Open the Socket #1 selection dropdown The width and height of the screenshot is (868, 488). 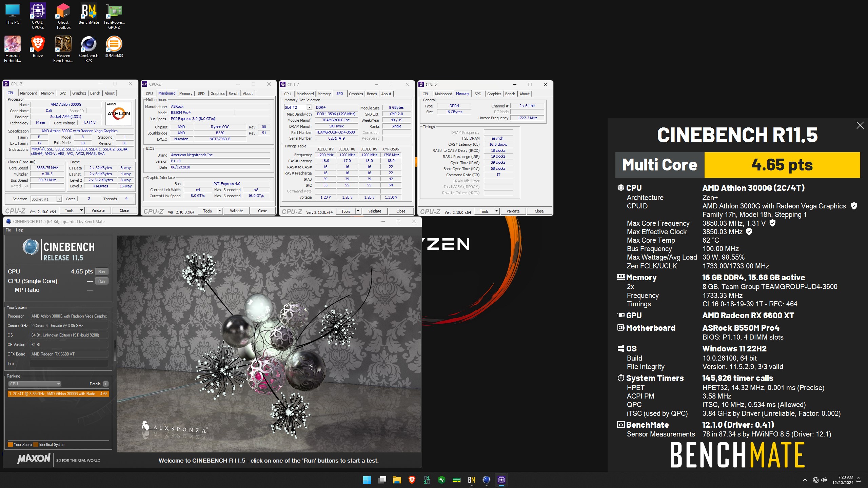pos(46,199)
